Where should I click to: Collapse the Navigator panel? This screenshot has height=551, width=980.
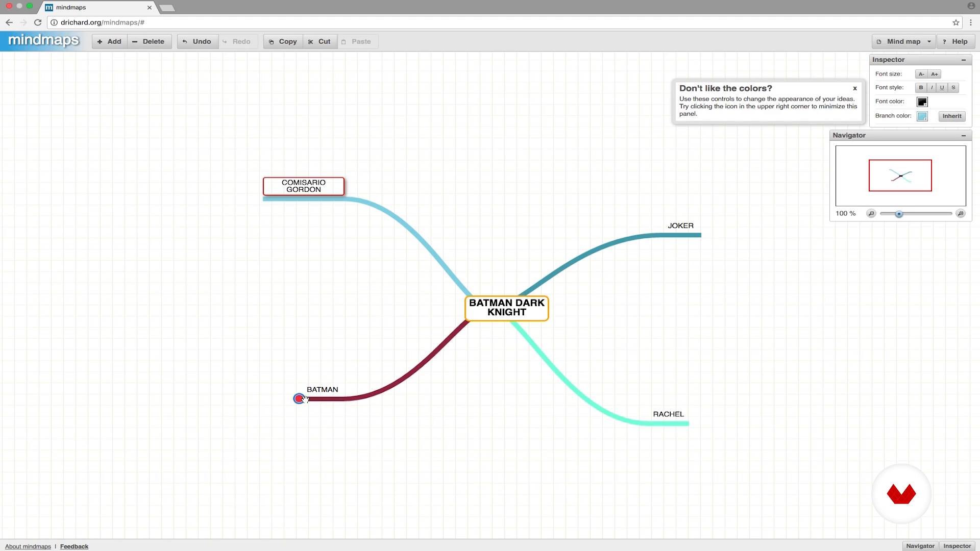click(964, 135)
